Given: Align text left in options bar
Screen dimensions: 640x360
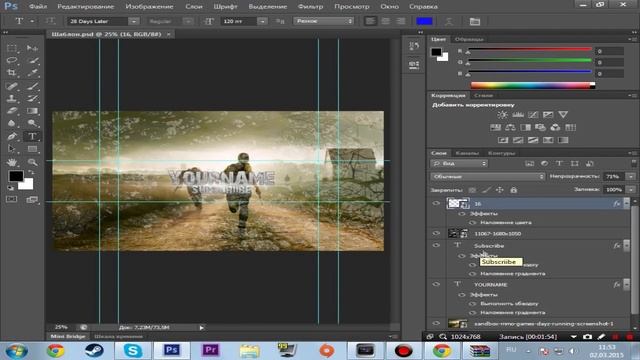Looking at the screenshot, I should pos(370,21).
